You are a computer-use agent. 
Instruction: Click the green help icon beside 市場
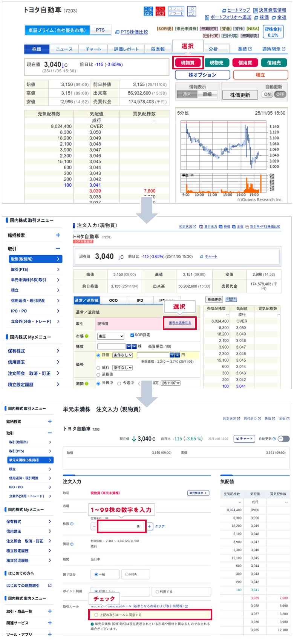(x=87, y=336)
